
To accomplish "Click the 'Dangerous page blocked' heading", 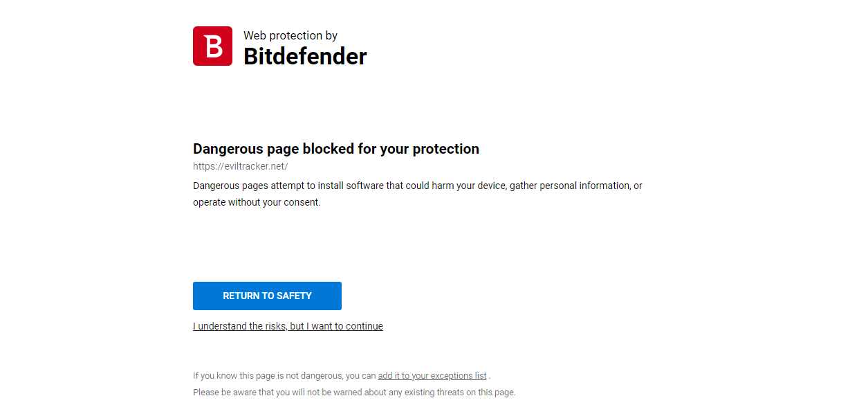I will [335, 149].
